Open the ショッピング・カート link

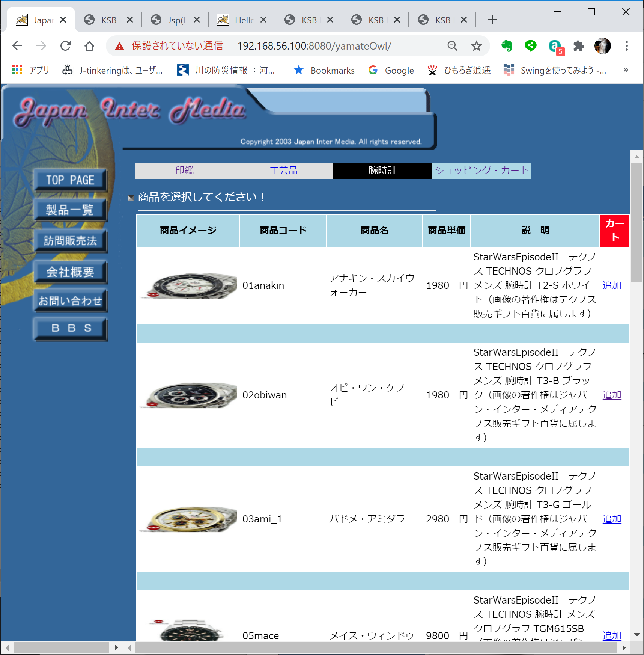pos(481,170)
